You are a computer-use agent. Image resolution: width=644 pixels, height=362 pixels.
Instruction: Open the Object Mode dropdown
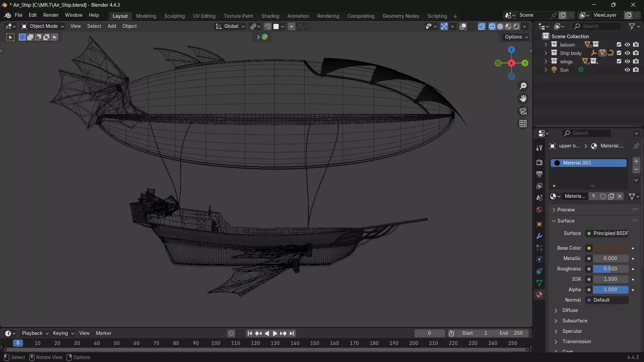tap(43, 26)
